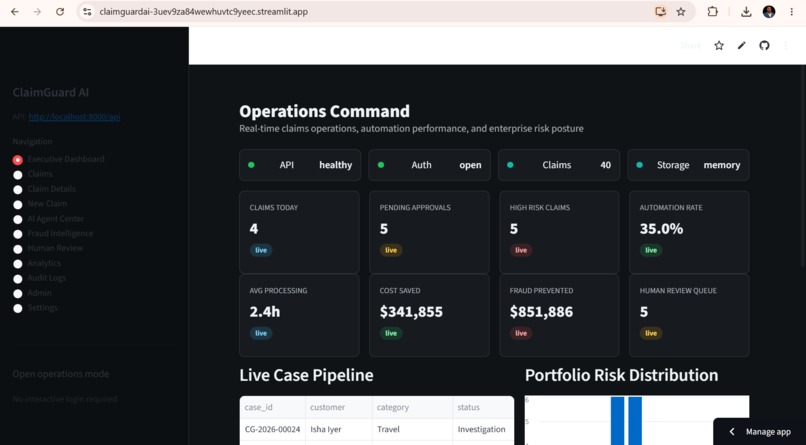Select Fraud Intelligence navigation option

[x=53, y=234]
